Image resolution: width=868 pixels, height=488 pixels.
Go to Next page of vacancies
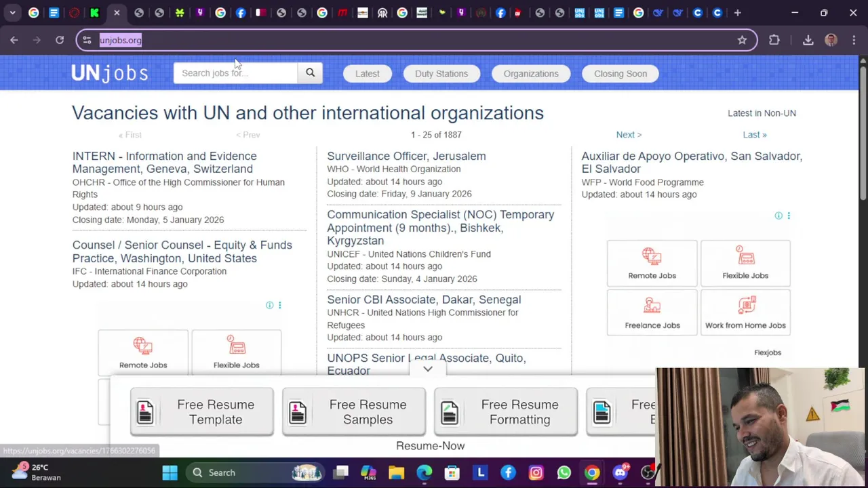(629, 135)
